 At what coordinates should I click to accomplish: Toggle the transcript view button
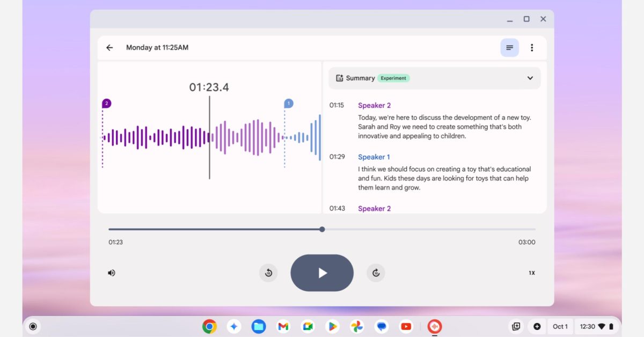tap(509, 47)
